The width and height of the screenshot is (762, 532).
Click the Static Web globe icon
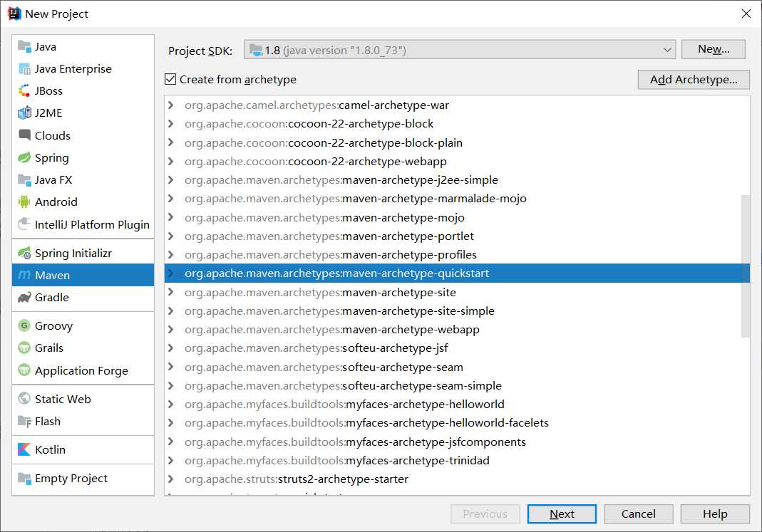25,400
